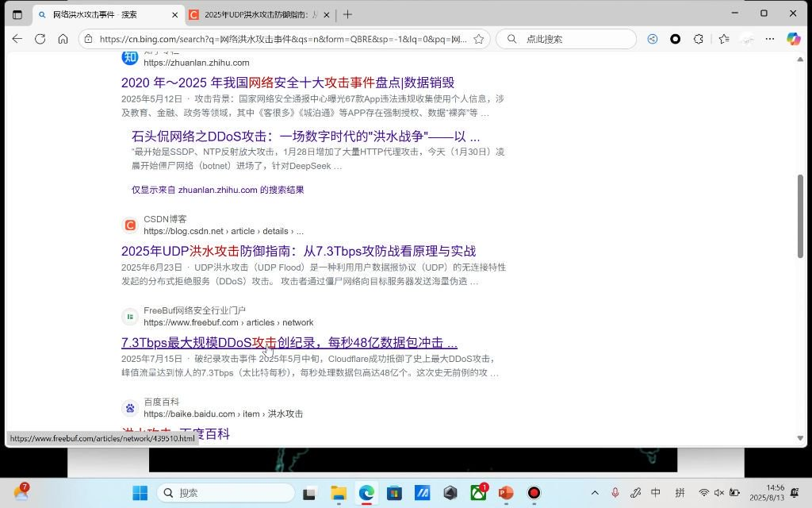The image size is (812, 508).
Task: View site information lock icon
Action: [x=89, y=39]
